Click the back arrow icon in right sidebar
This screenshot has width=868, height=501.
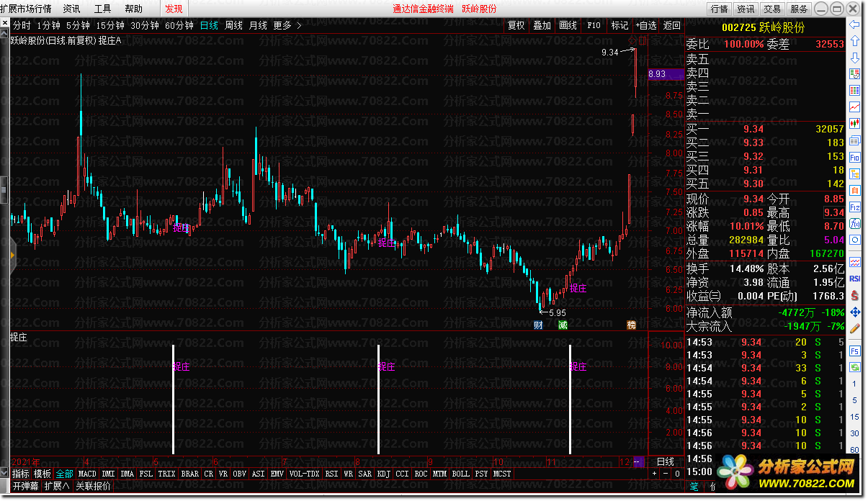pos(855,26)
